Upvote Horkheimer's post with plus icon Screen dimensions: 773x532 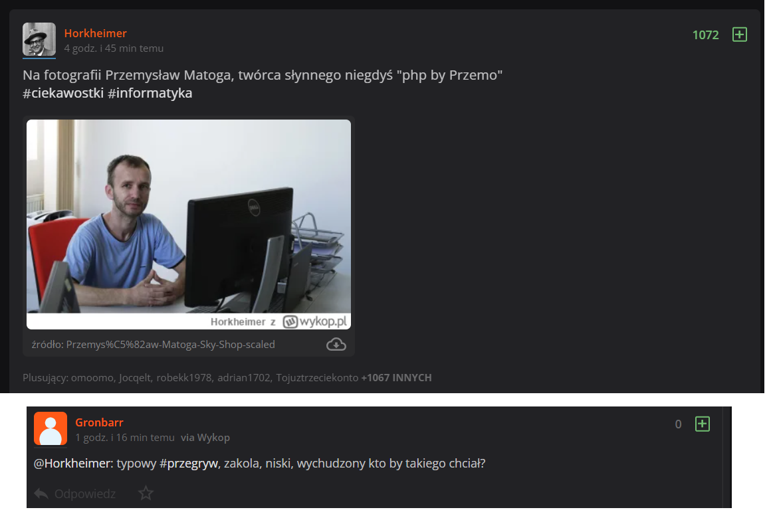pos(740,35)
